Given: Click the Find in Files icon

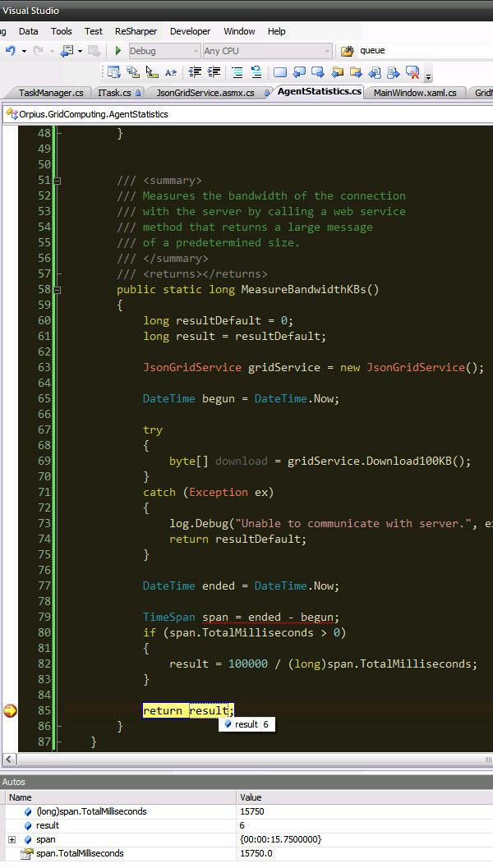Looking at the screenshot, I should click(347, 51).
